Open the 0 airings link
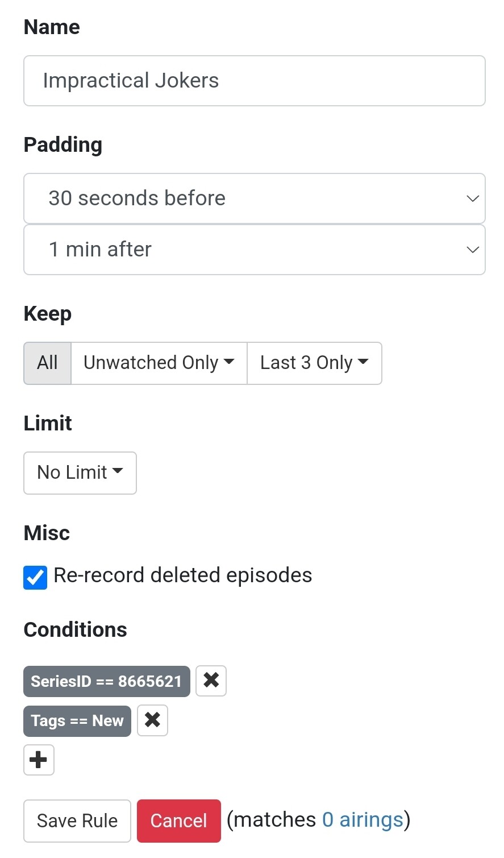The image size is (504, 858). pos(363,819)
